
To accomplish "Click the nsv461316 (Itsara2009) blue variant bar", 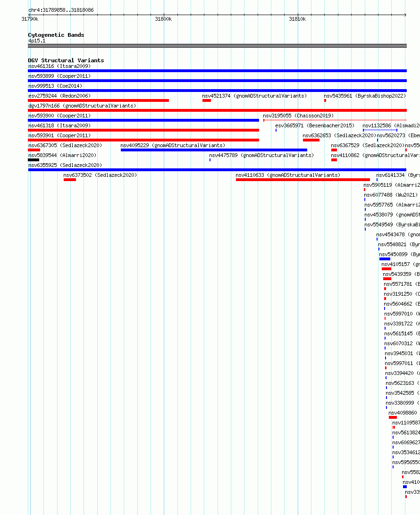I will [217, 71].
